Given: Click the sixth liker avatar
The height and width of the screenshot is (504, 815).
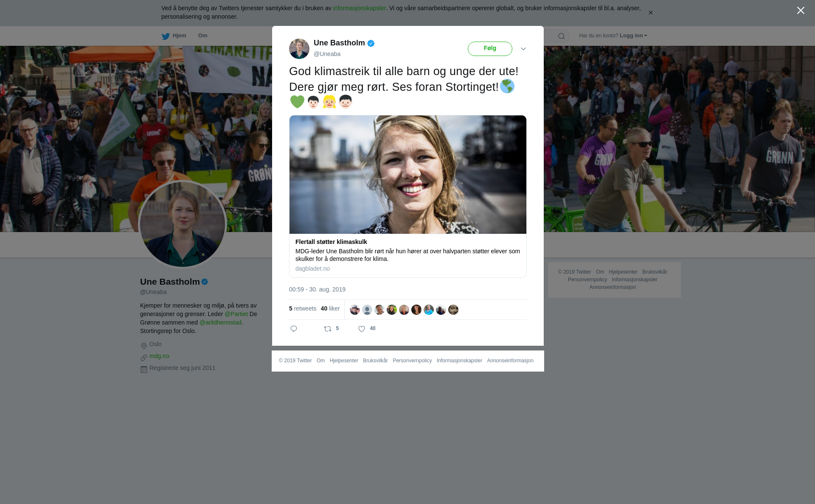Looking at the screenshot, I should (416, 310).
